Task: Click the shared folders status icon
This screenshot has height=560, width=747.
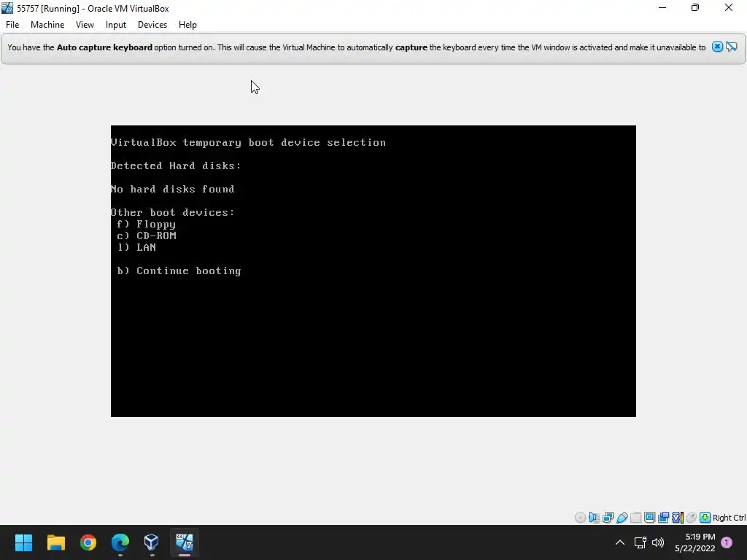Action: tap(635, 518)
